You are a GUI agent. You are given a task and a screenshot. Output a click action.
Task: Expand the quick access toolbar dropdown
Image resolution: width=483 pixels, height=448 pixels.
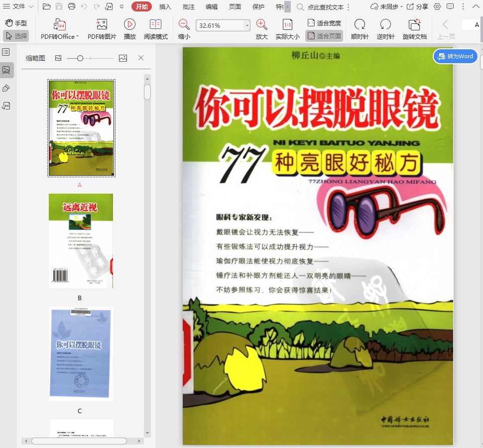tap(121, 6)
